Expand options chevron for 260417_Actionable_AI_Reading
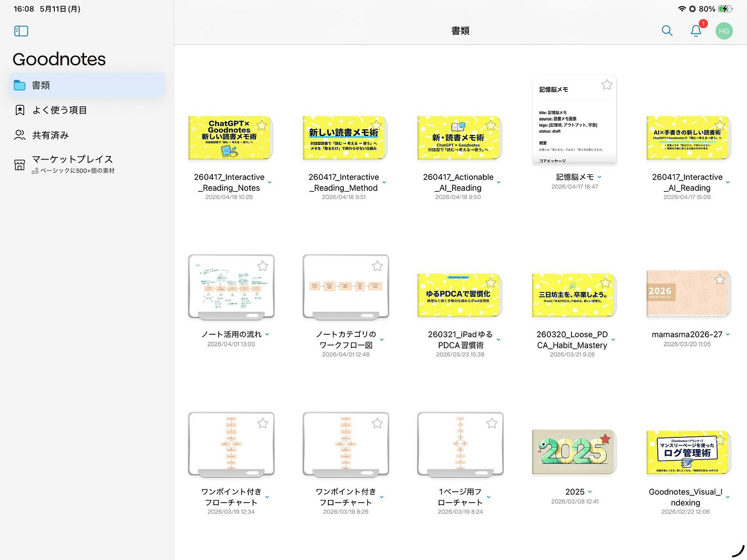The width and height of the screenshot is (747, 560). (498, 183)
